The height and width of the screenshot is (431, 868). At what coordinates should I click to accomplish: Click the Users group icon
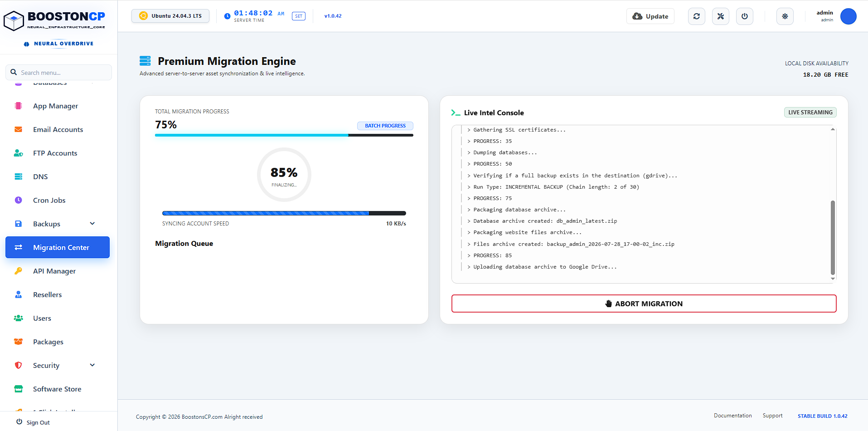[18, 318]
